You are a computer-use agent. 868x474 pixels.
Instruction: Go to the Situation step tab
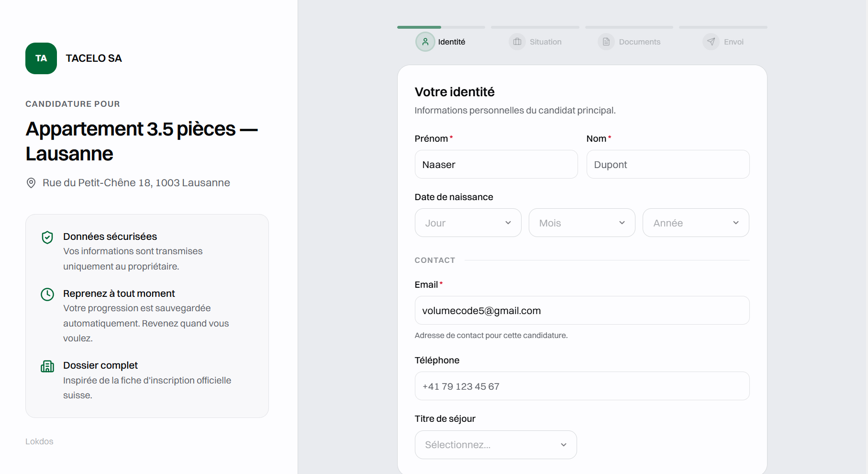pos(545,42)
